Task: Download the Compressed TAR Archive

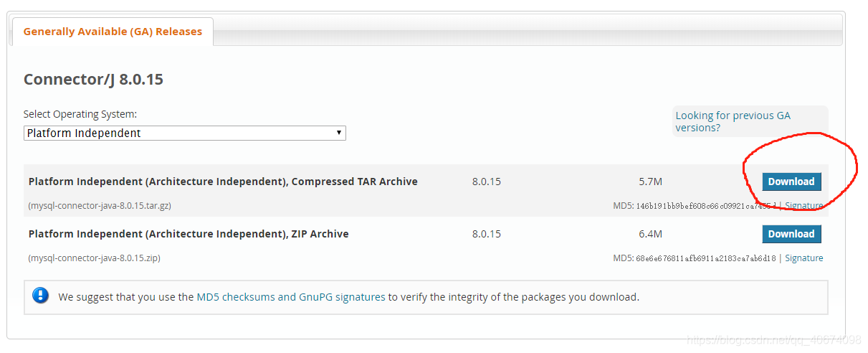Action: (791, 182)
